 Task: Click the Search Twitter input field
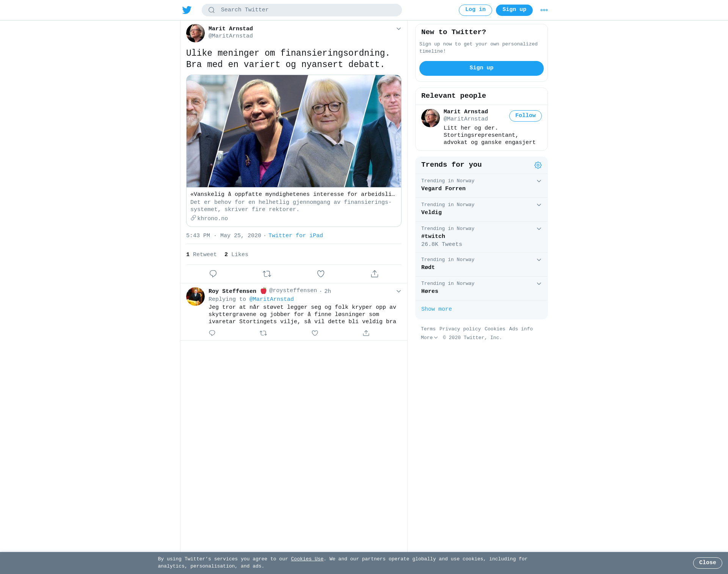point(302,10)
